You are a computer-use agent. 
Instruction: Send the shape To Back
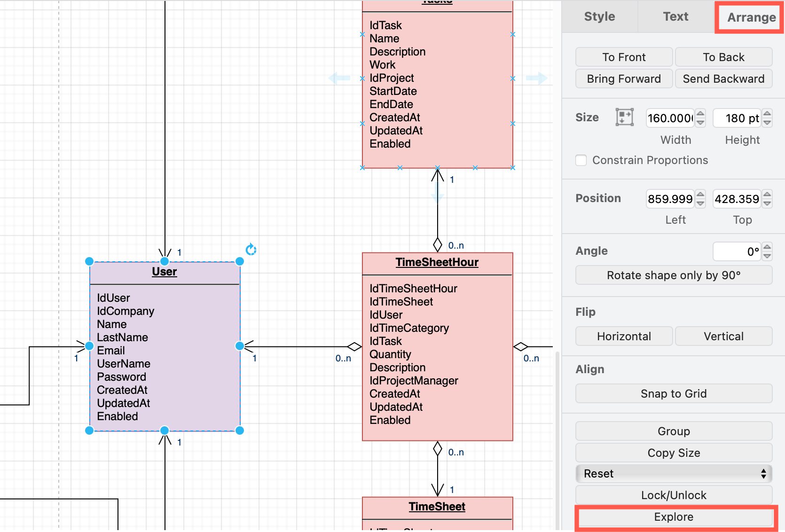[x=724, y=57]
